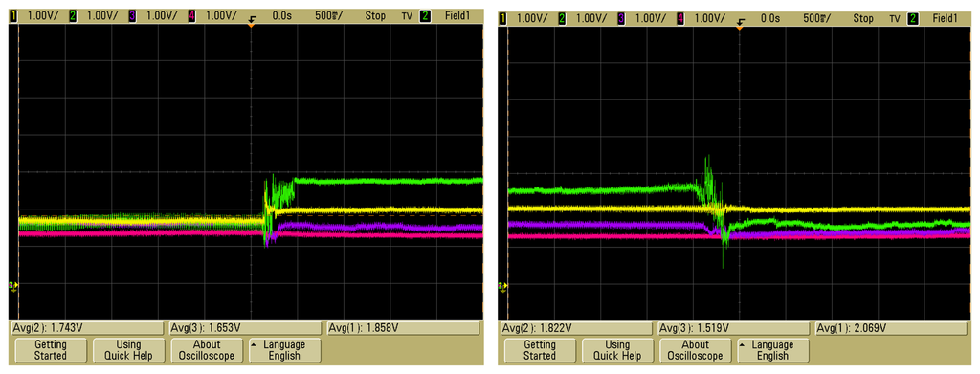The image size is (980, 374).
Task: Click Avg(2): 1.743V measurement readout
Action: pos(88,328)
